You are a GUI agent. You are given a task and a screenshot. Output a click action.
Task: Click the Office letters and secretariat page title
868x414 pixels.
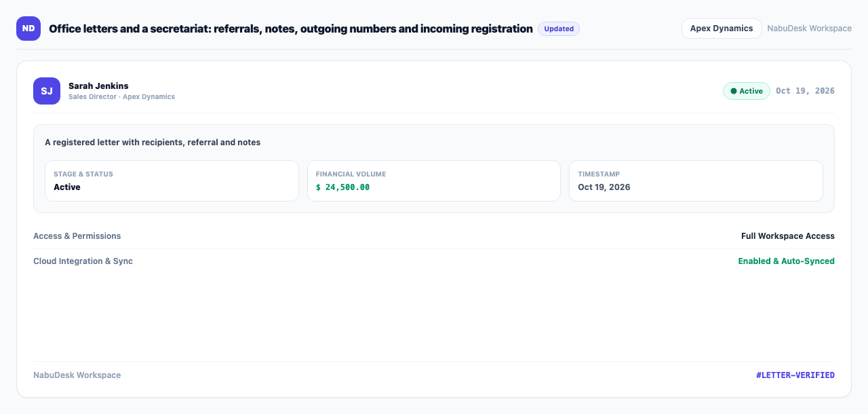click(291, 29)
